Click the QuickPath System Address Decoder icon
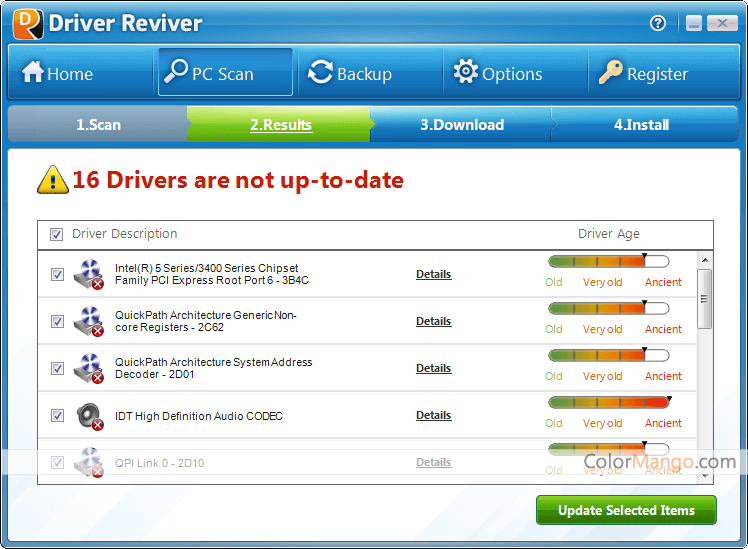The height and width of the screenshot is (549, 748). point(89,368)
